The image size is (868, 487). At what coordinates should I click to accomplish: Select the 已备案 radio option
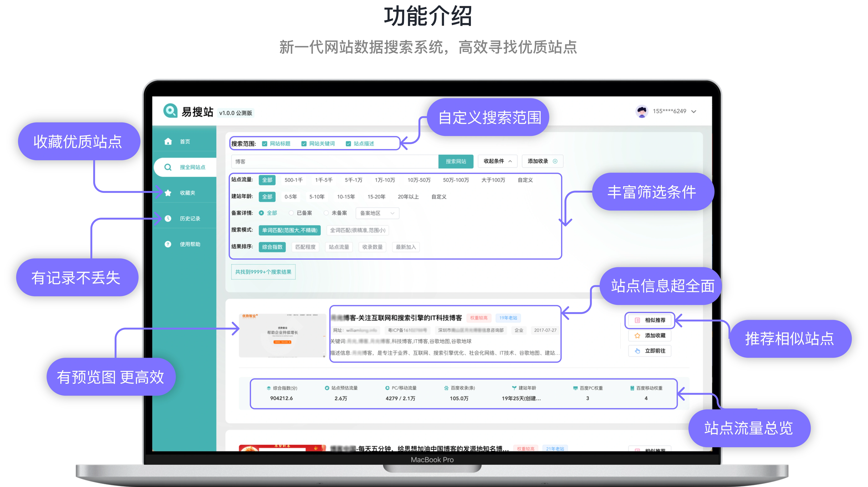click(x=291, y=213)
